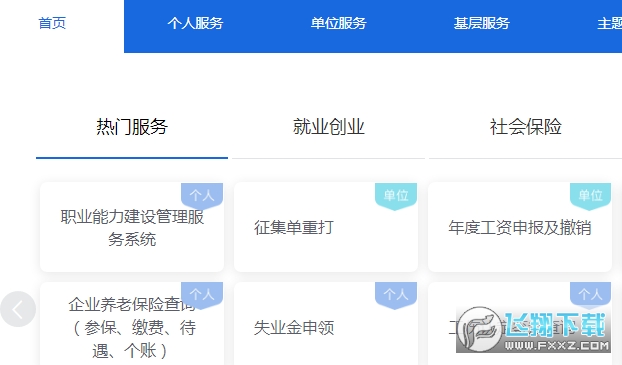Click 个人 badge on 企业养老保险查询 card
The height and width of the screenshot is (365, 622).
202,295
